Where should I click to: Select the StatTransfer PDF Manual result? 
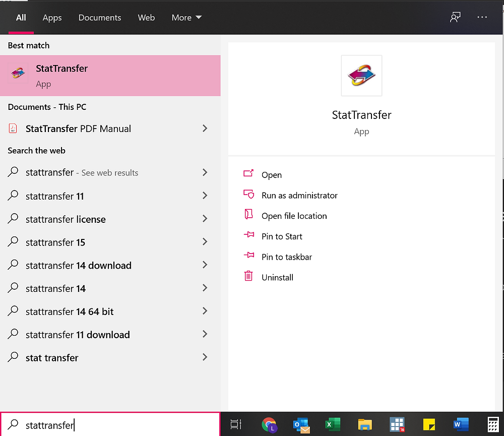[x=110, y=129]
